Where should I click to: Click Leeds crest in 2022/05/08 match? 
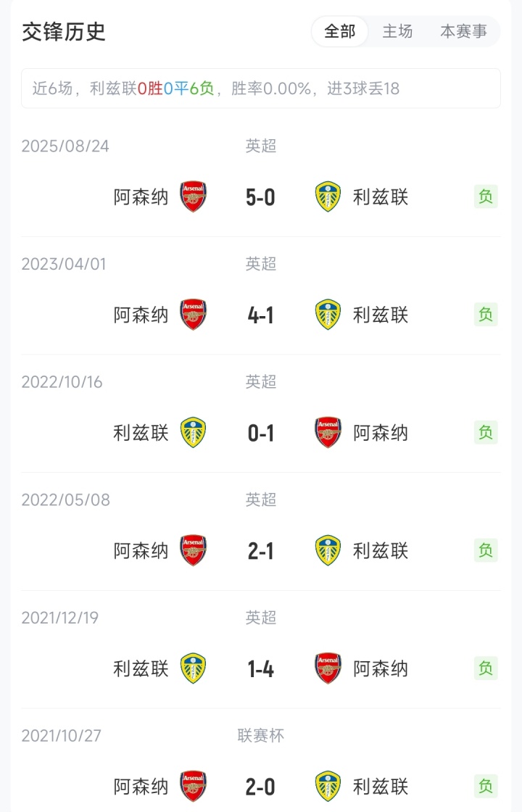pyautogui.click(x=328, y=551)
